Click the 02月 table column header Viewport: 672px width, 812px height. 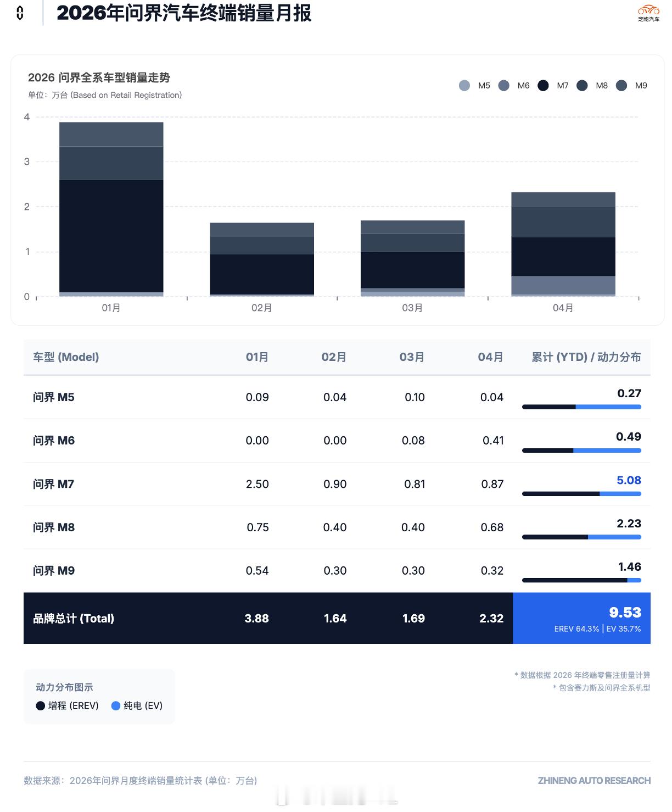334,357
